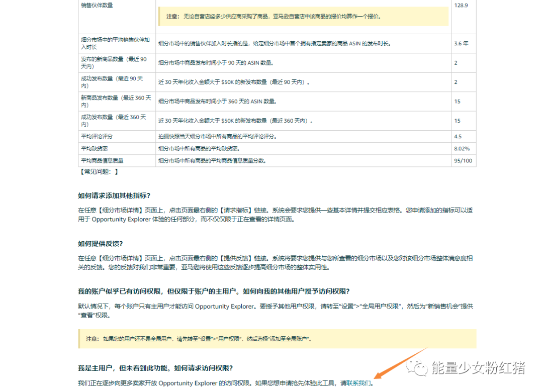Select 细分市场中的平均销售伙伴加入时长 label
The height and width of the screenshot is (392, 543).
click(x=115, y=43)
